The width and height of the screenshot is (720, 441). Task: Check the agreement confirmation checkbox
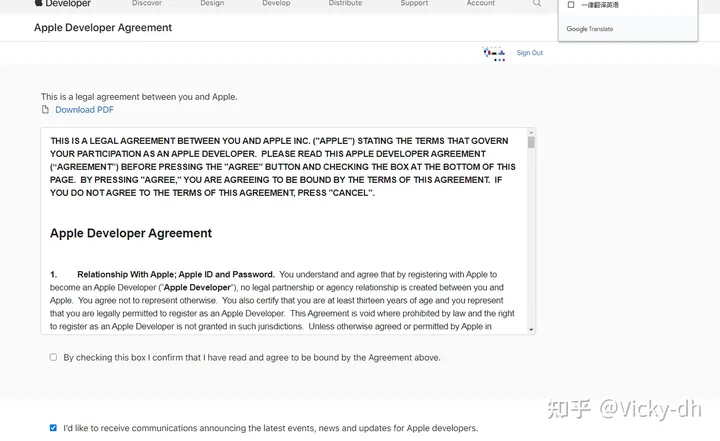click(x=53, y=357)
